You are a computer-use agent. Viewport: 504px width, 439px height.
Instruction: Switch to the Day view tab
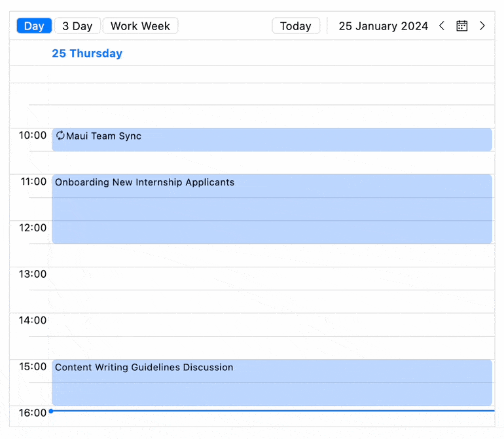[x=34, y=26]
